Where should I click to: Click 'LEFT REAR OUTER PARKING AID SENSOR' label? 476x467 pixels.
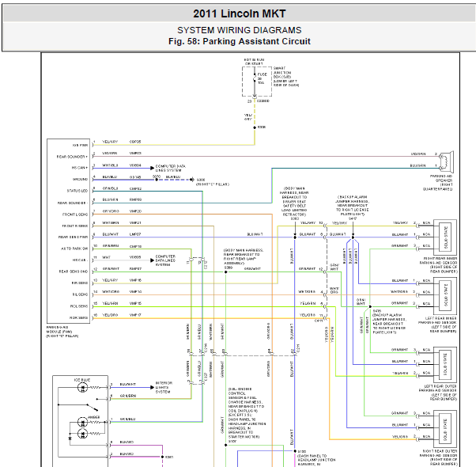point(438,388)
